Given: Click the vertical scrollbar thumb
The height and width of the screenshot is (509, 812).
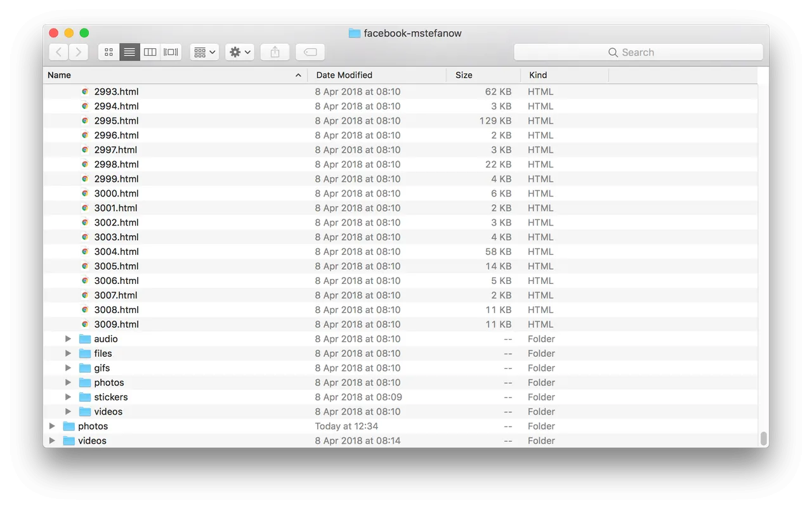Looking at the screenshot, I should pos(764,439).
